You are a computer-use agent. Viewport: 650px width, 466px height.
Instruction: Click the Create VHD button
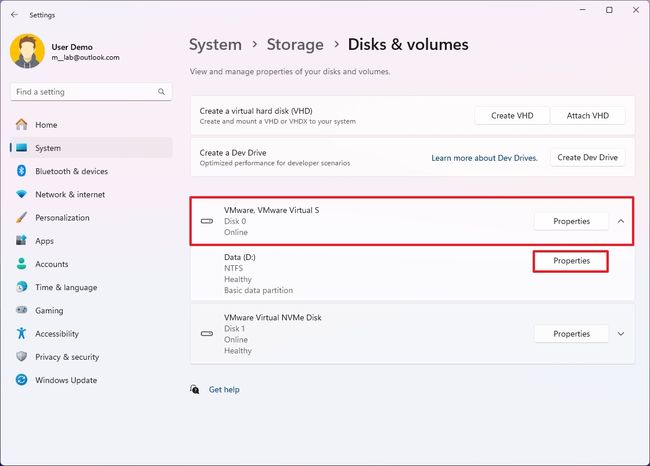[510, 116]
